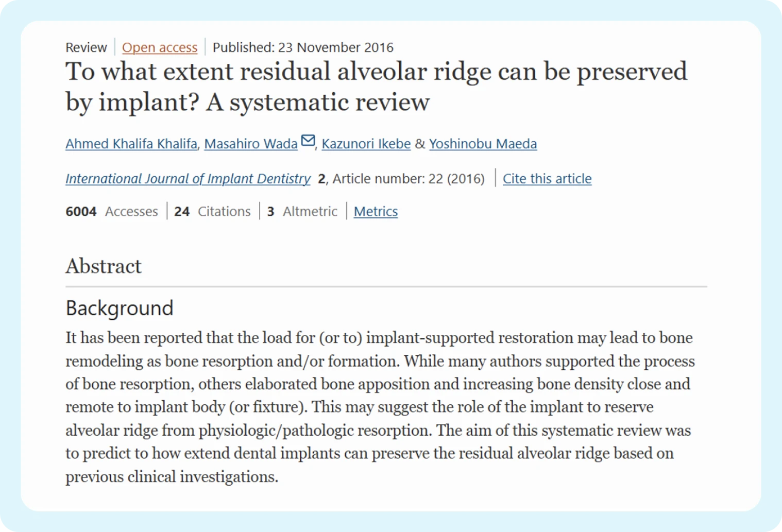Select the Review article type label
782x532 pixels.
click(86, 47)
